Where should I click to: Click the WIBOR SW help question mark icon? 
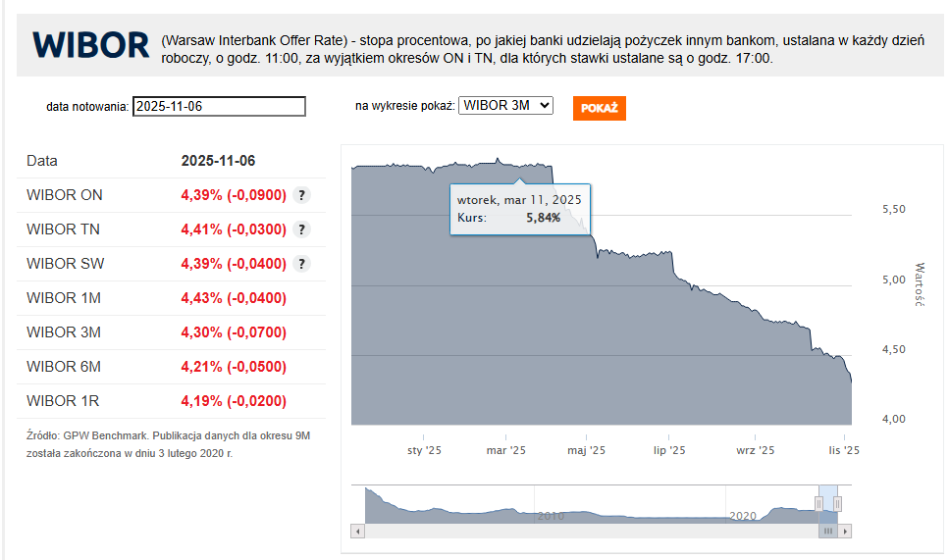pyautogui.click(x=302, y=264)
